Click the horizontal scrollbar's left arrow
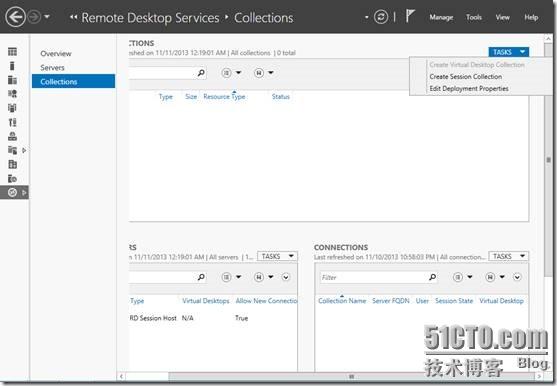 click(121, 376)
